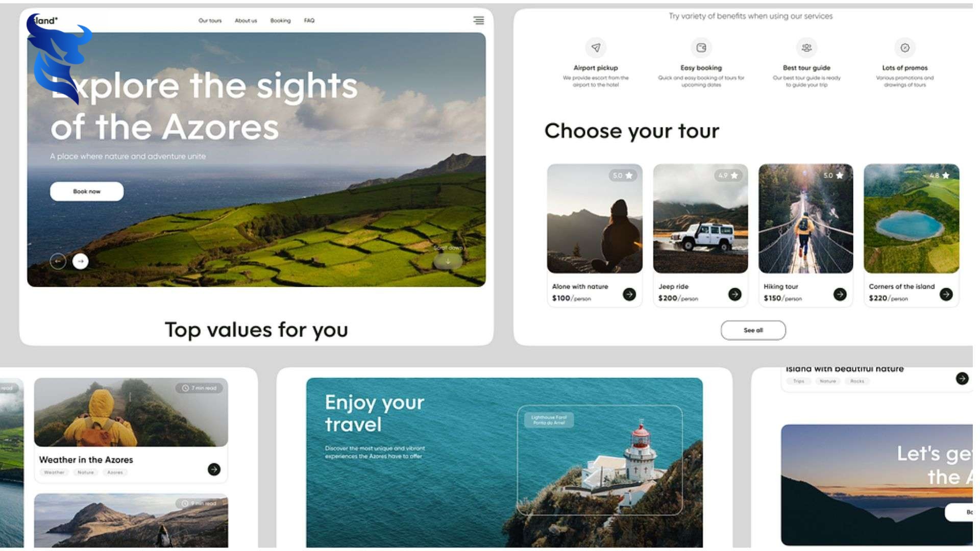
Task: Expand the About us navigation menu
Action: 244,20
